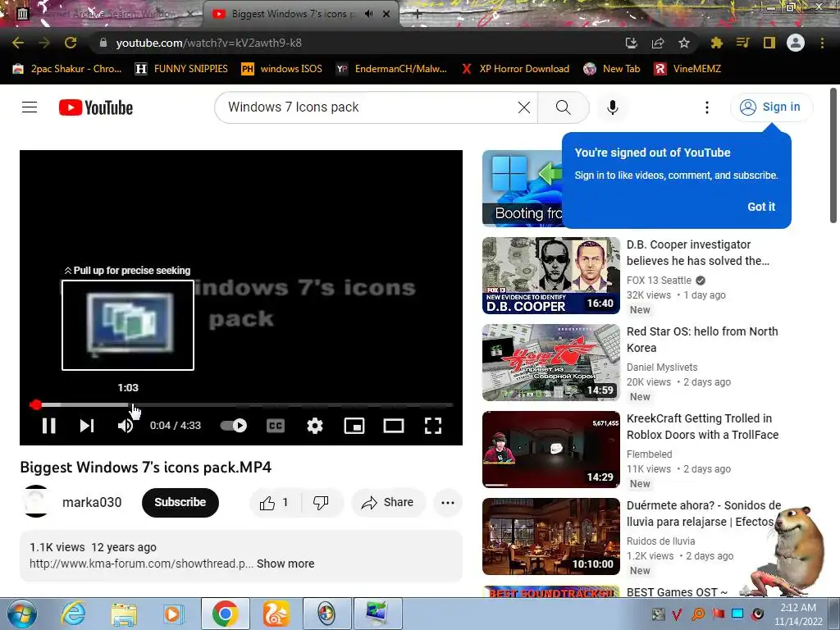This screenshot has width=840, height=630.
Task: Open Chrome media control icon
Action: 742,43
